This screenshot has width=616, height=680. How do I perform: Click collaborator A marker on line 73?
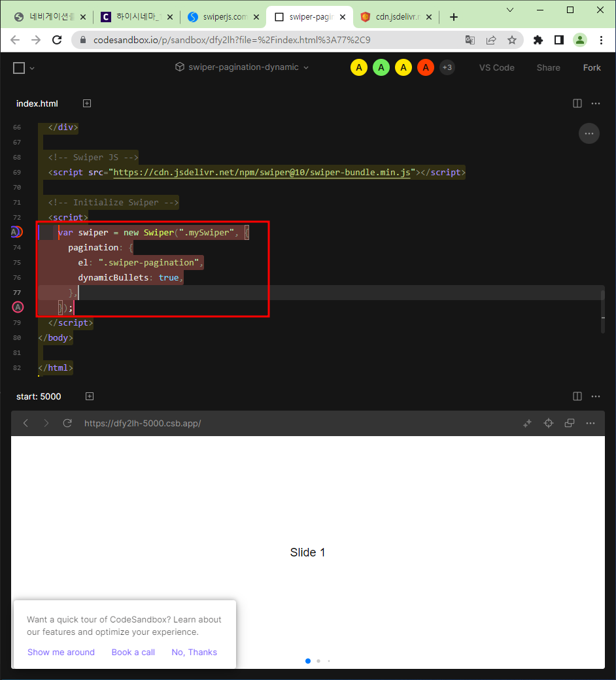(x=16, y=232)
